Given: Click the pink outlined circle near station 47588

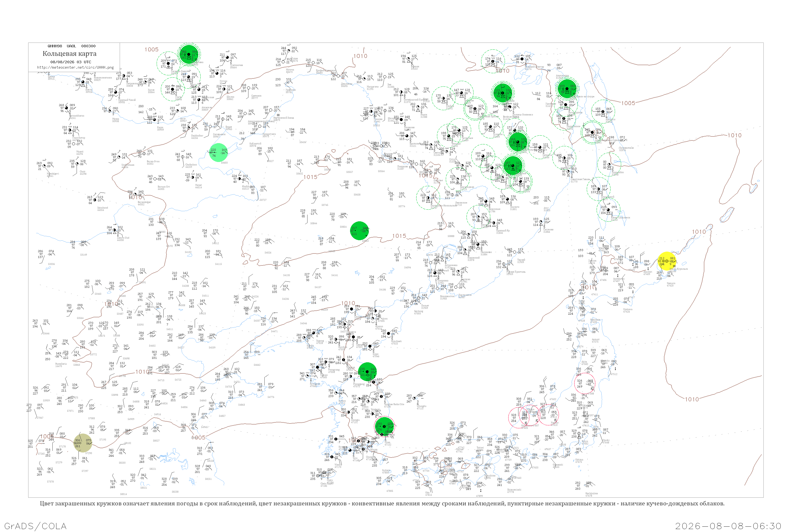Looking at the screenshot, I should (585, 383).
